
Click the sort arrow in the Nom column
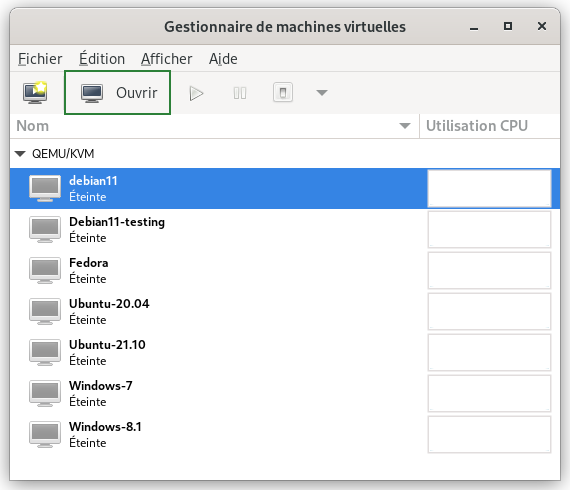(405, 126)
